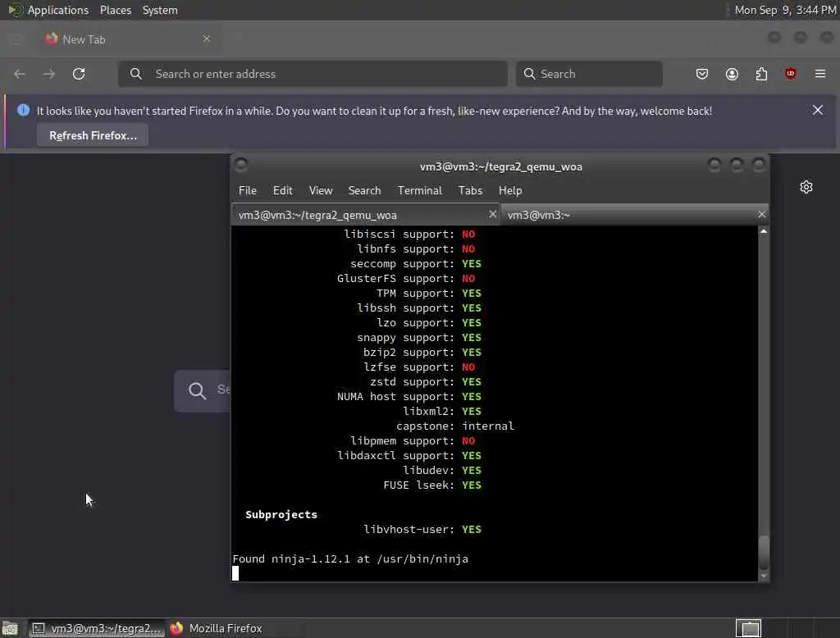The image size is (840, 638).
Task: Focus the Firefox Search box
Action: 589,74
